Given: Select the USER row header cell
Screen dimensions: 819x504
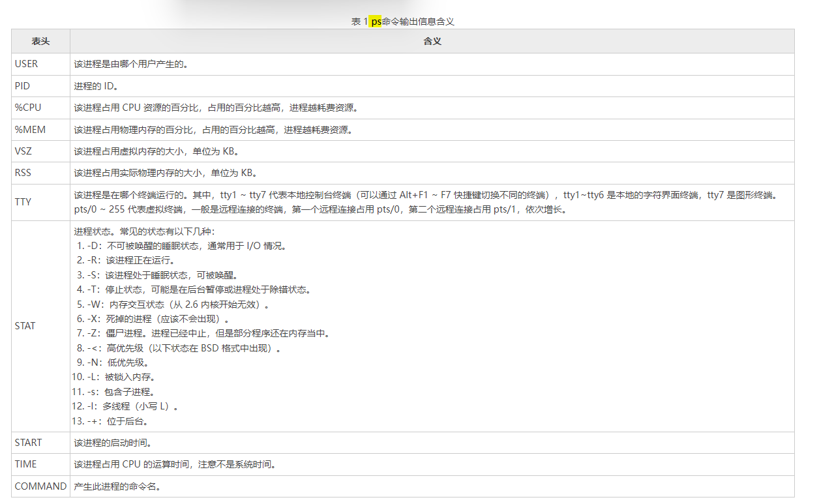Looking at the screenshot, I should (x=40, y=64).
